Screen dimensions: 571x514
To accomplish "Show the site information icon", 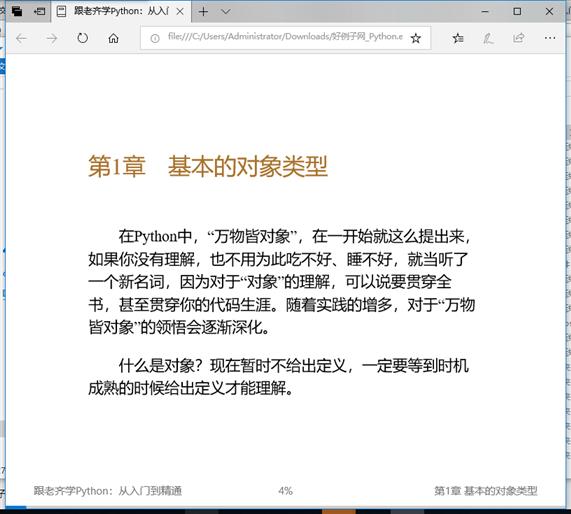I will coord(155,38).
